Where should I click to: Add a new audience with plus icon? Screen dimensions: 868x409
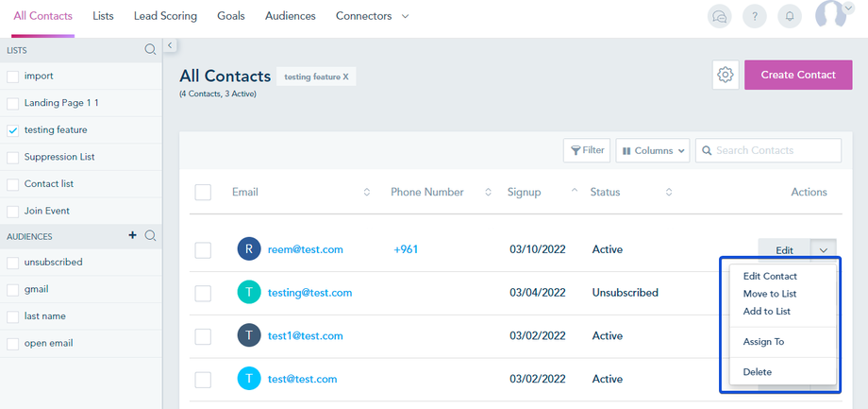click(x=133, y=235)
